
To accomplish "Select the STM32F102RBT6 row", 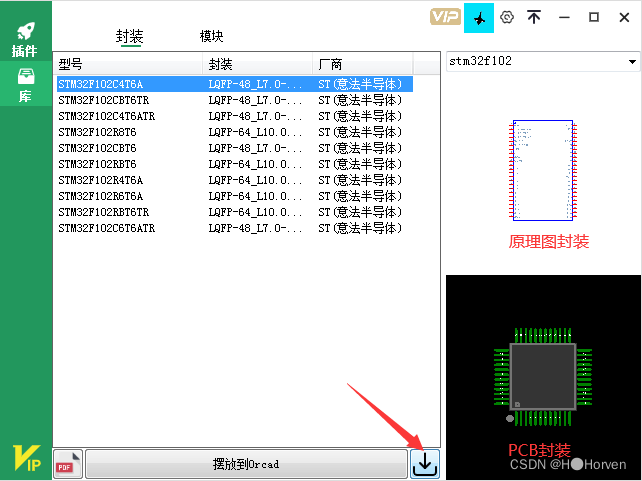I will coord(235,164).
